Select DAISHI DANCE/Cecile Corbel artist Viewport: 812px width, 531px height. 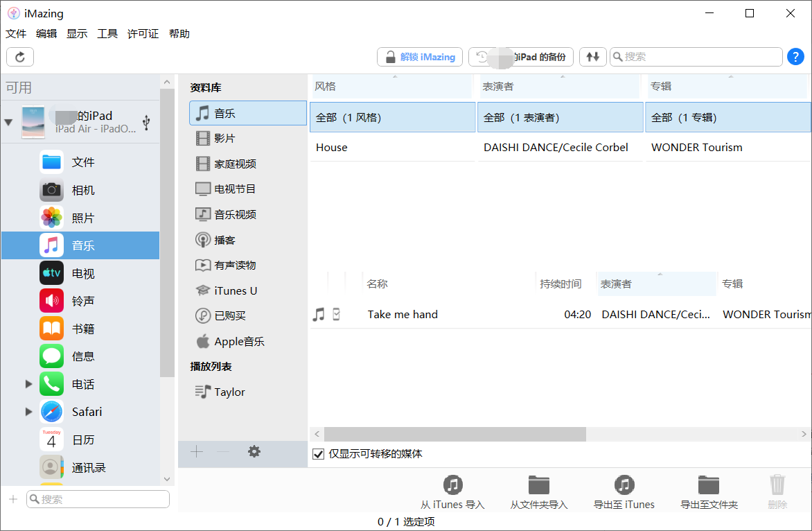tap(560, 148)
